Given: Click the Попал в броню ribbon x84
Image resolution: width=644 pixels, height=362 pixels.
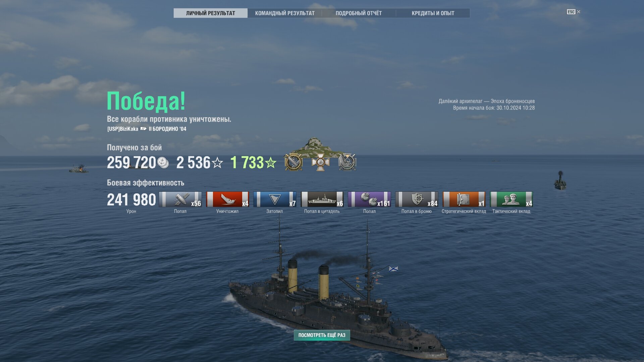Looking at the screenshot, I should (417, 199).
